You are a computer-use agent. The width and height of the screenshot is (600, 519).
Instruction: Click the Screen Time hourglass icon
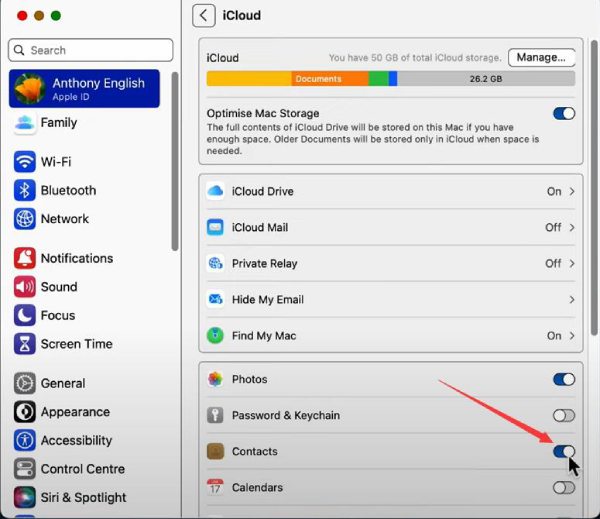point(24,344)
